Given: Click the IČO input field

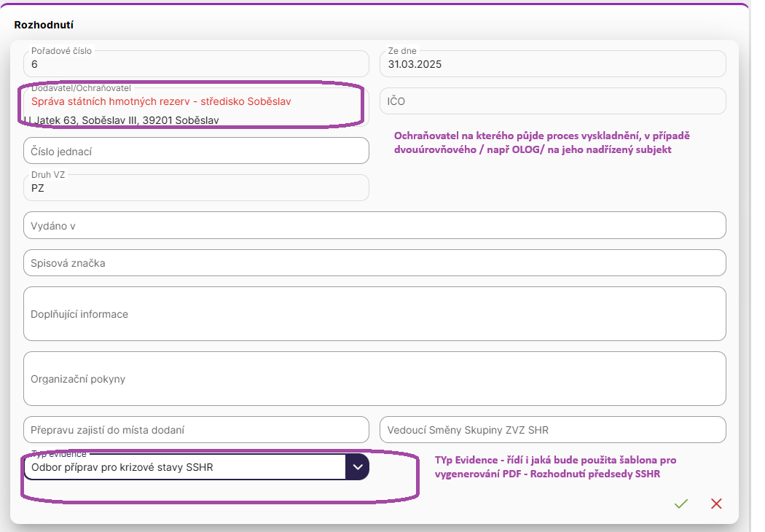Looking at the screenshot, I should coord(552,101).
